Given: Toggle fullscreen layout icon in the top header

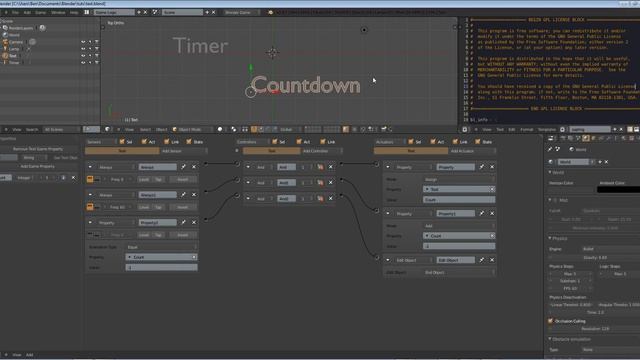Looking at the screenshot, I should click(87, 12).
